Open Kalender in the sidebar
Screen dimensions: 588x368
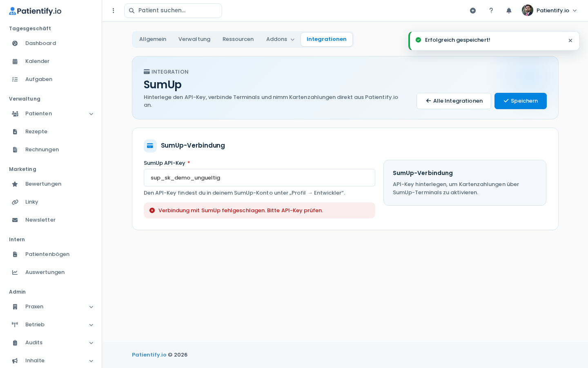51,61
